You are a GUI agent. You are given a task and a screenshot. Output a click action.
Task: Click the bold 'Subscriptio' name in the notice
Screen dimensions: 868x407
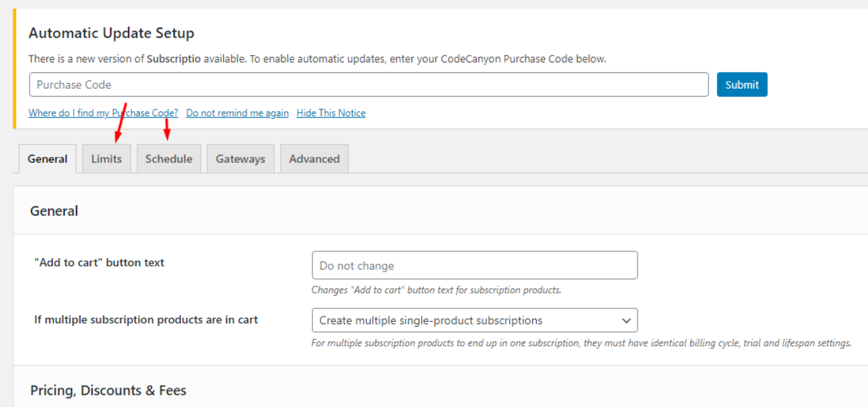point(174,59)
